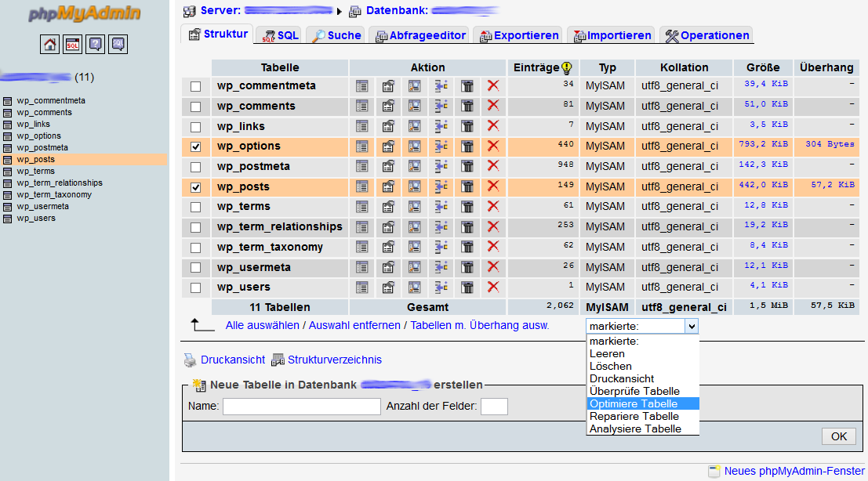Focus the new table Name field
Image resolution: width=868 pixels, height=481 pixels.
302,407
